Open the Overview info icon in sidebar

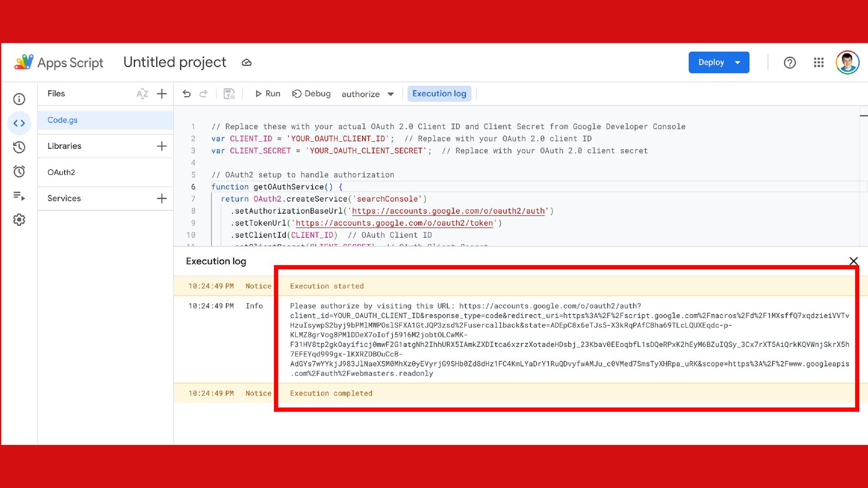coord(19,99)
